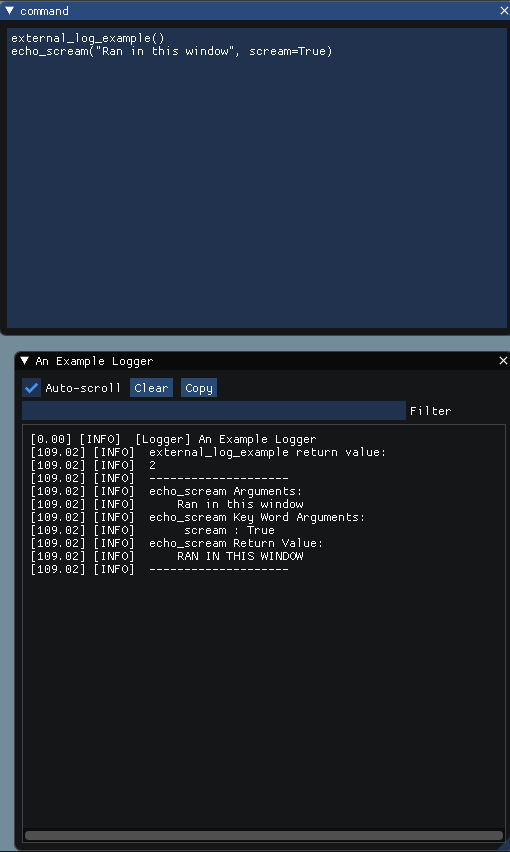The width and height of the screenshot is (510, 852).
Task: Click the Auto-scroll label text
Action: [83, 388]
